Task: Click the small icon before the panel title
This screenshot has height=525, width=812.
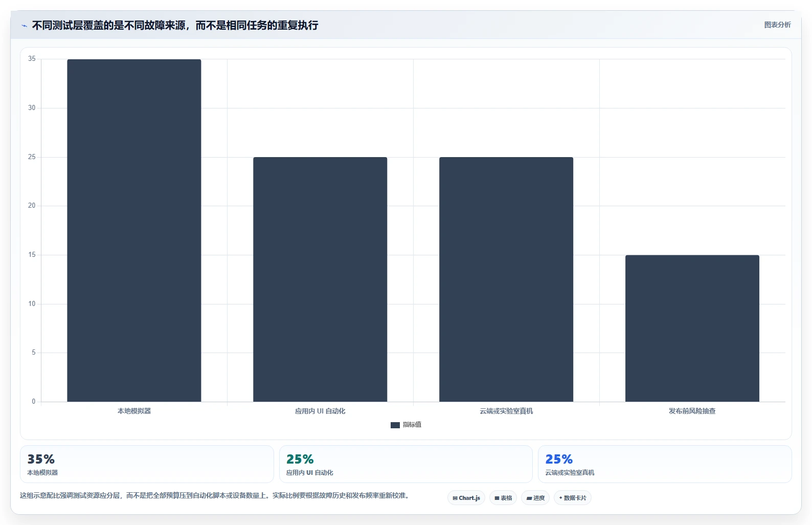Action: (24, 26)
